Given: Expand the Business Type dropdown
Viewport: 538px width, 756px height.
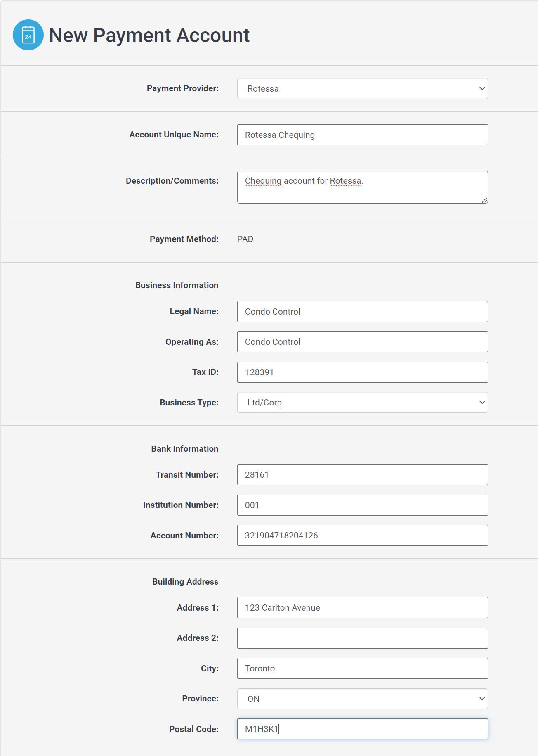Looking at the screenshot, I should 362,403.
